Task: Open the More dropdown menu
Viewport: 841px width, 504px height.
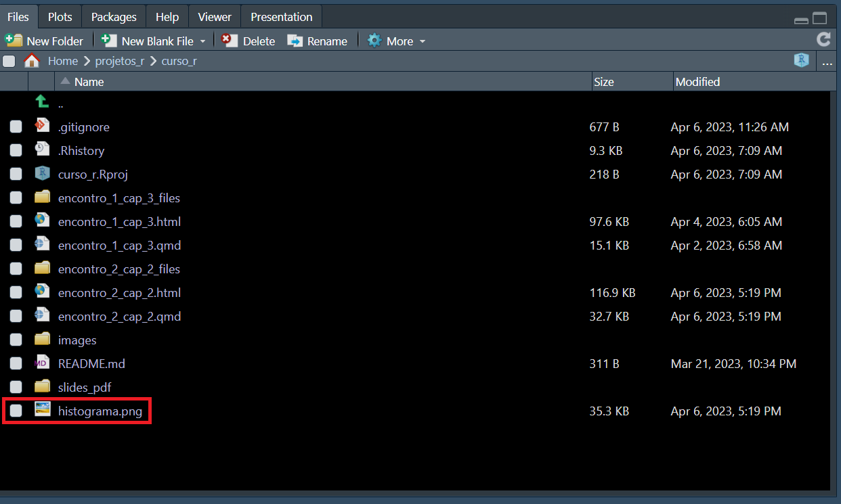Action: tap(397, 41)
